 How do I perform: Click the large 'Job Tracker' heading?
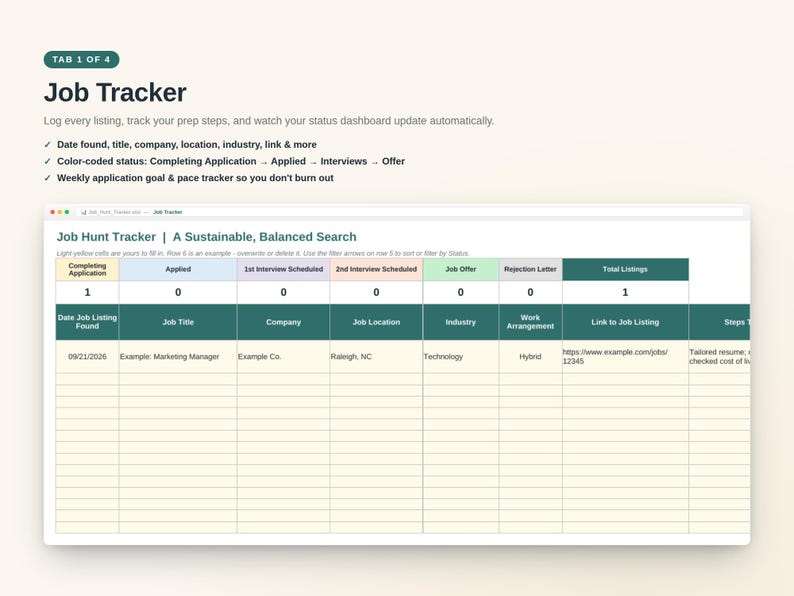pos(115,93)
